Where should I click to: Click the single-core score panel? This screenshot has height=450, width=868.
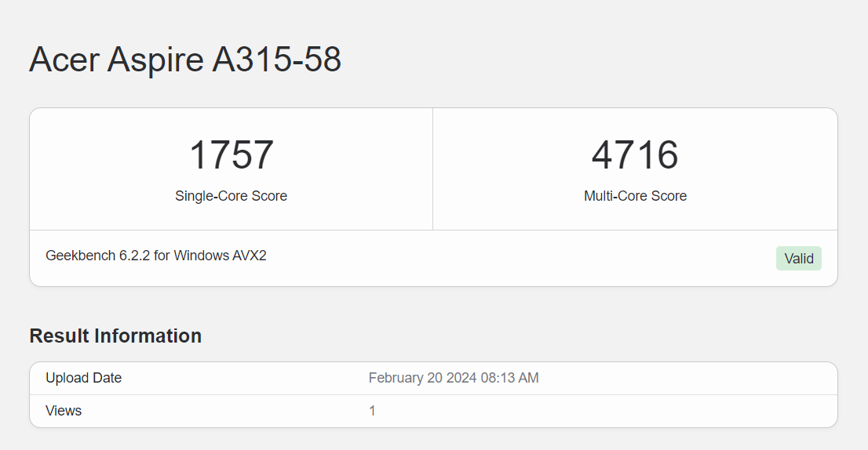pos(232,169)
